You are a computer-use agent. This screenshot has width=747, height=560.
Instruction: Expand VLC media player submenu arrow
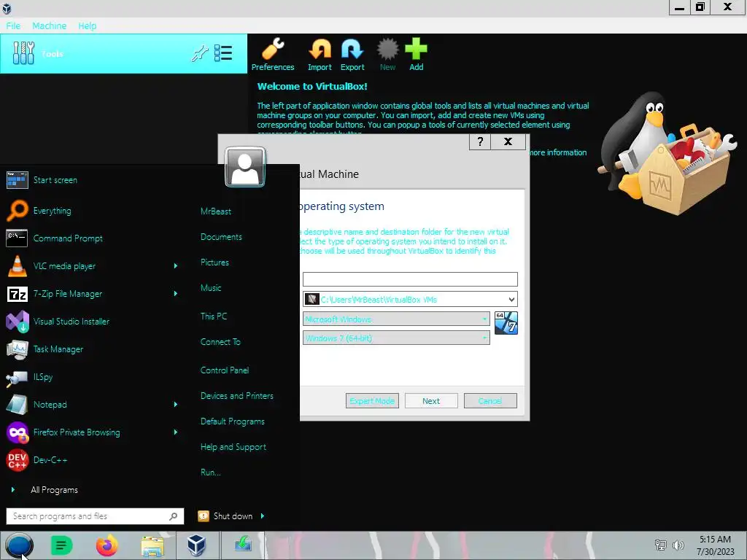[175, 265]
